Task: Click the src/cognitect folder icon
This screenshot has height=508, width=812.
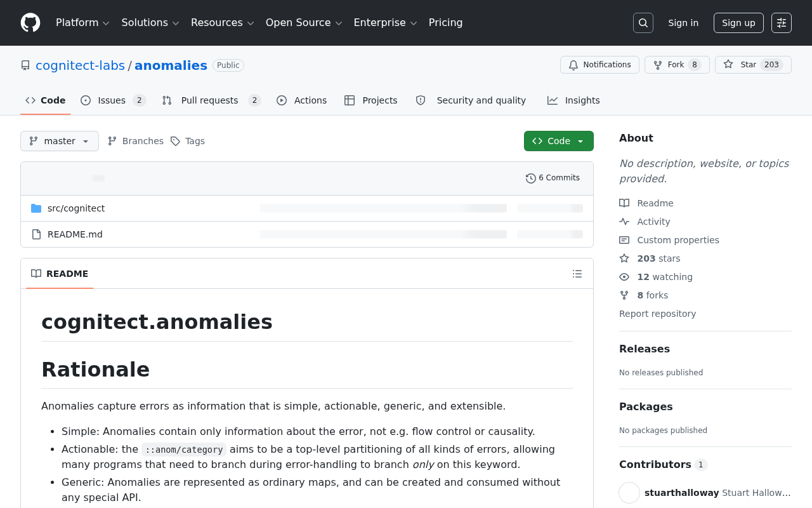Action: click(x=36, y=208)
